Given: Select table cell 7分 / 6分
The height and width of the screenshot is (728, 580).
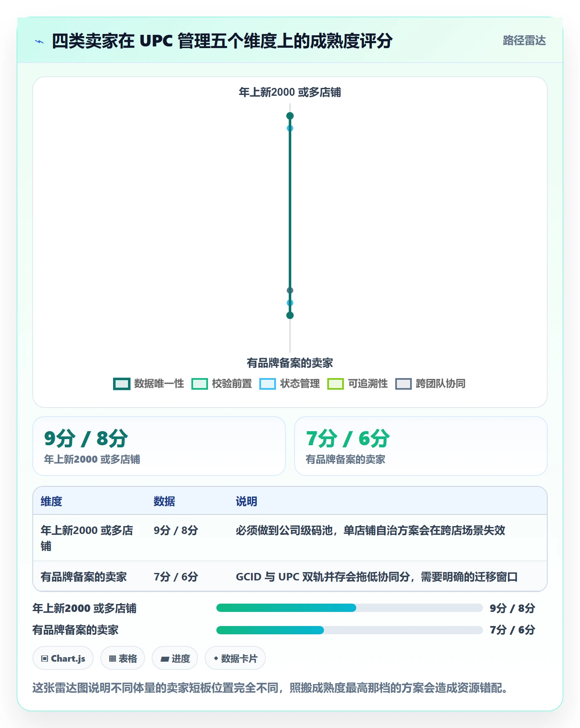Looking at the screenshot, I should coord(176,577).
